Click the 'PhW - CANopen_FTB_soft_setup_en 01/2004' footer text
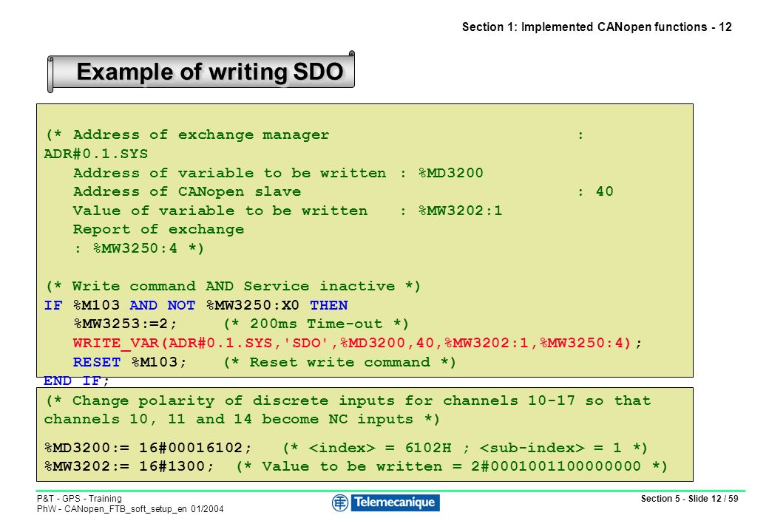The width and height of the screenshot is (769, 532). point(130,509)
